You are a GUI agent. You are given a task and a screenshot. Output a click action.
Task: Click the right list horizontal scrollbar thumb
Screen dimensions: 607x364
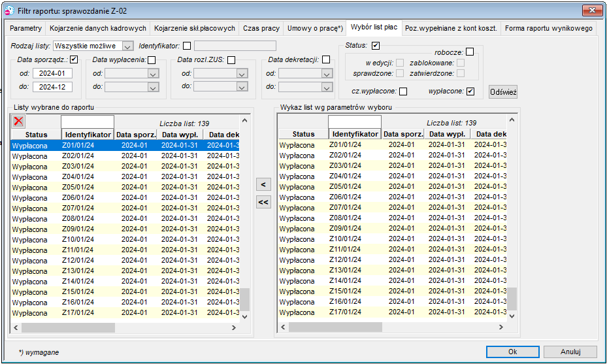(x=335, y=327)
